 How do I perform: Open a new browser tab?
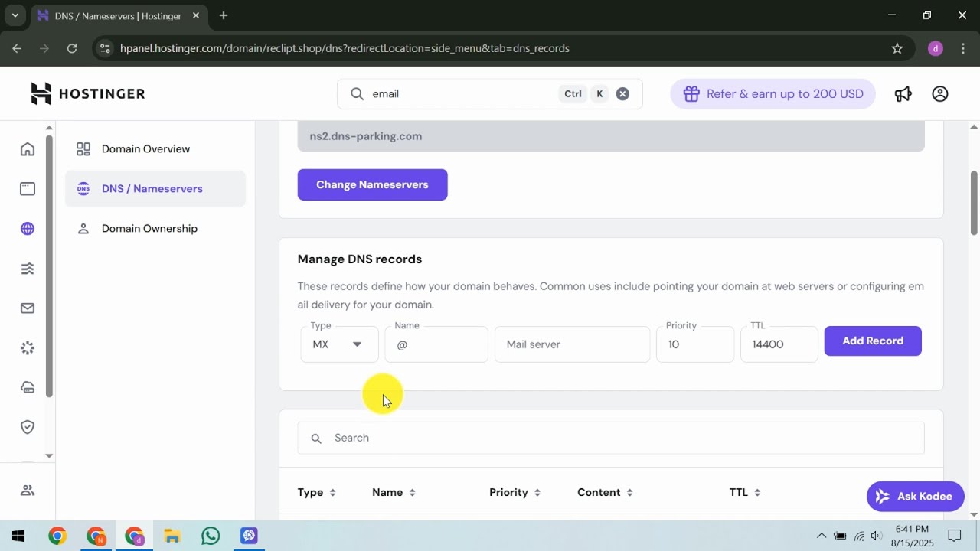pyautogui.click(x=223, y=15)
